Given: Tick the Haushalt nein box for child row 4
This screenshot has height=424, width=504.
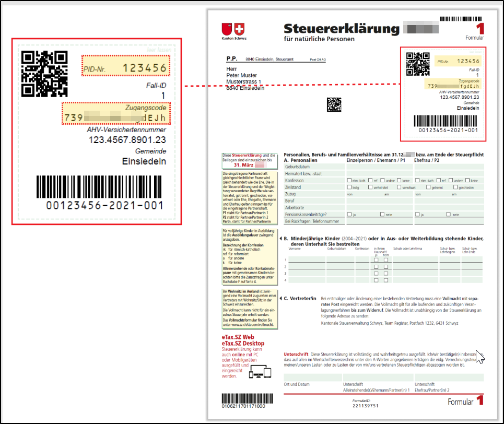Looking at the screenshot, I should pyautogui.click(x=386, y=280).
